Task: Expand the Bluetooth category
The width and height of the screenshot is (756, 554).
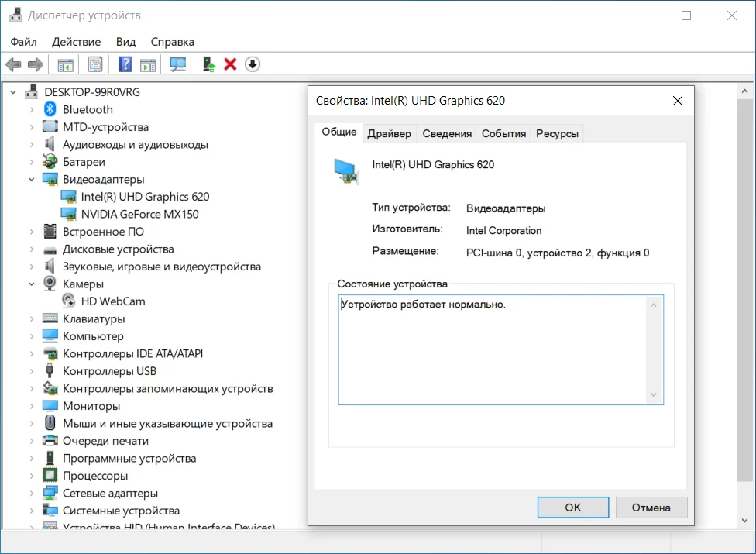Action: tap(32, 109)
